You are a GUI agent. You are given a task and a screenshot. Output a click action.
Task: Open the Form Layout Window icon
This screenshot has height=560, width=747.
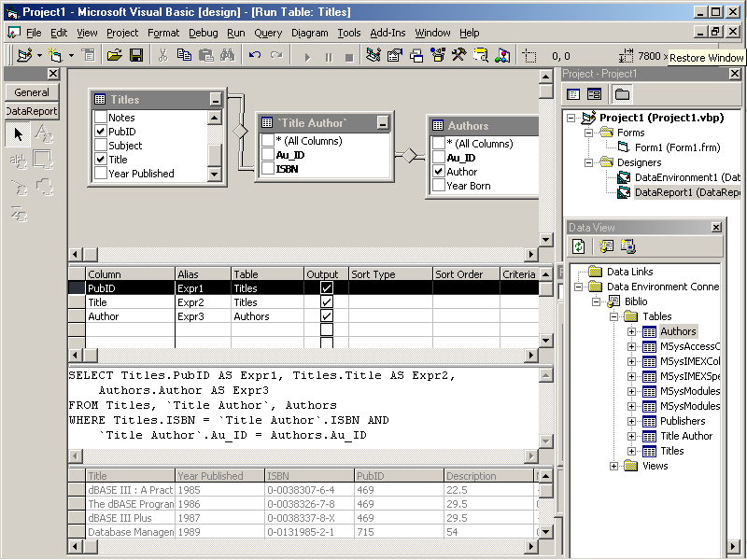point(416,56)
